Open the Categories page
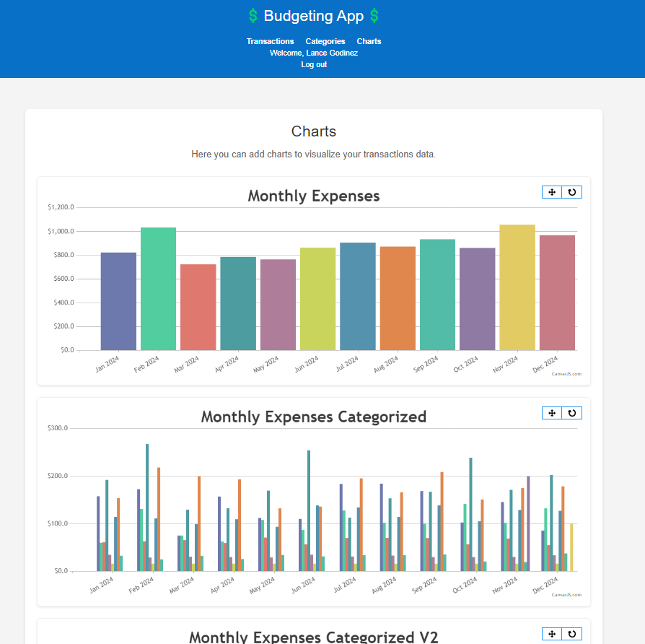The width and height of the screenshot is (645, 644). [325, 41]
